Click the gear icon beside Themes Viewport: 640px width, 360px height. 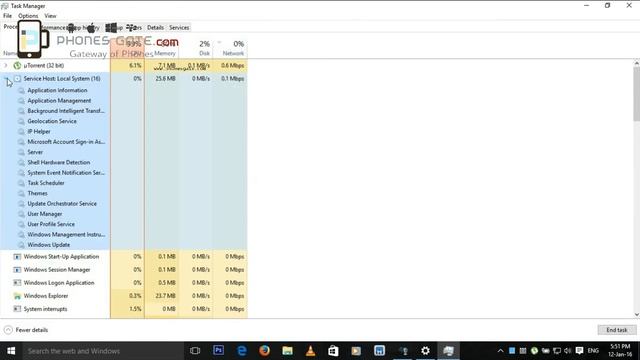click(x=21, y=193)
